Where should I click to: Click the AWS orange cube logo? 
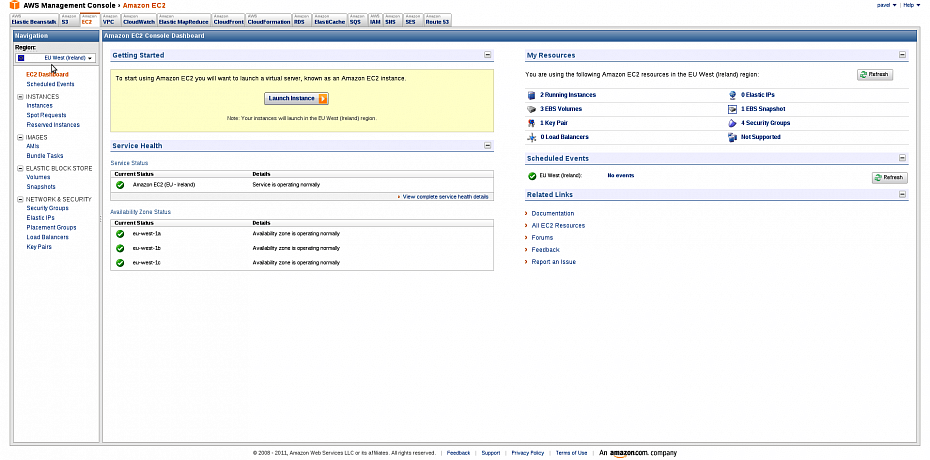pos(14,5)
